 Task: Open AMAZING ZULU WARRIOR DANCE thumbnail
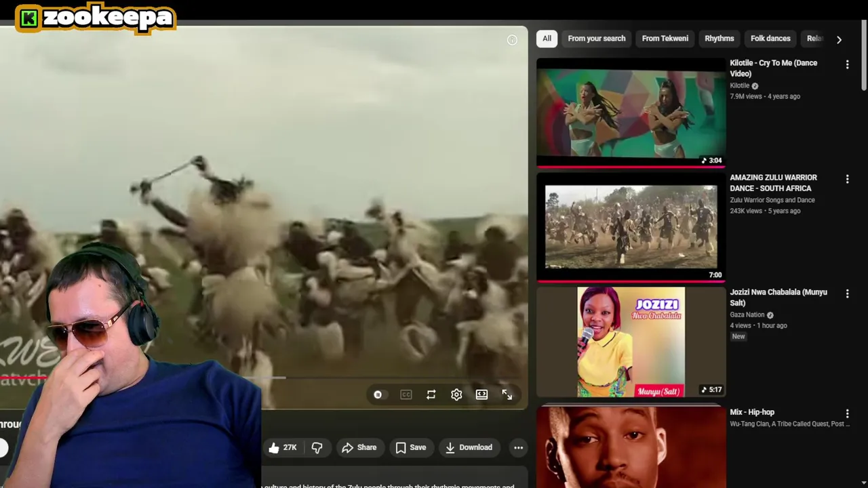[x=631, y=226]
